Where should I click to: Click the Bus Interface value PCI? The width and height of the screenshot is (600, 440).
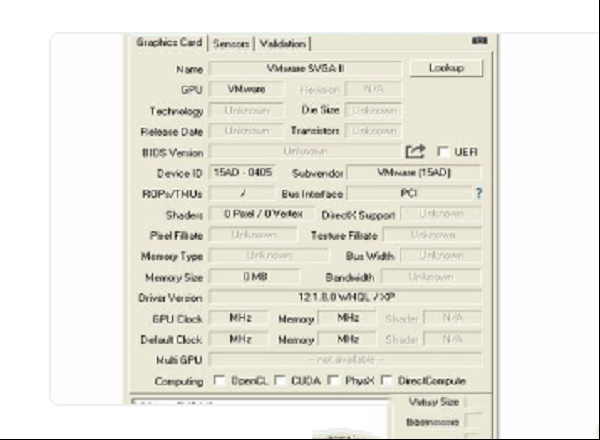pos(409,193)
